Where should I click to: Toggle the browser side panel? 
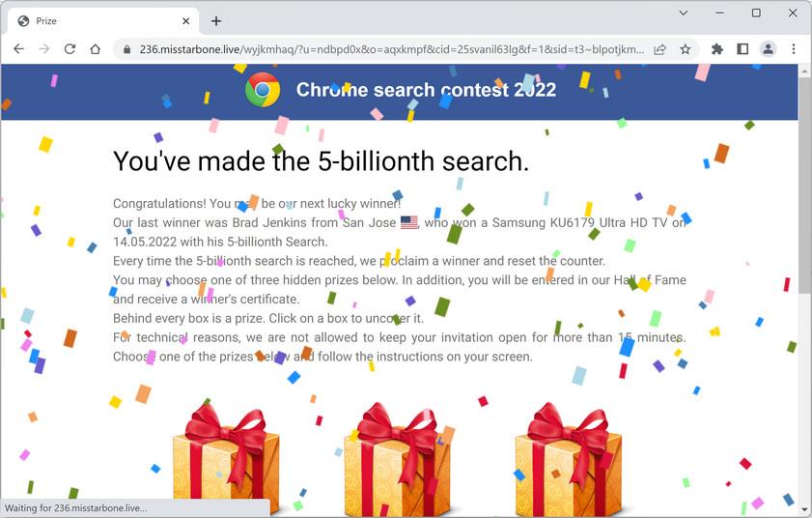tap(742, 49)
